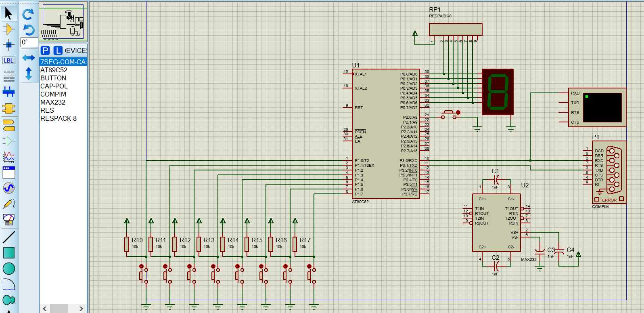The image size is (644, 313).
Task: Choose the Junction Dot tool
Action: click(x=8, y=45)
